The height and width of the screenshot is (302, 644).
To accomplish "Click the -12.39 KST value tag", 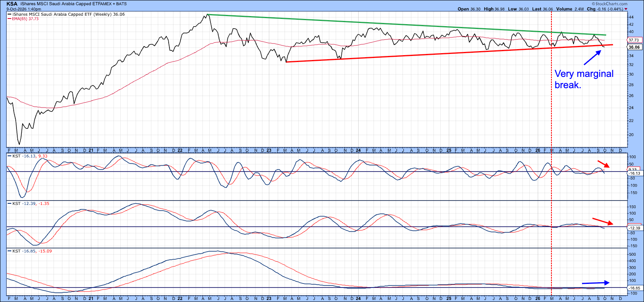I will pyautogui.click(x=635, y=228).
